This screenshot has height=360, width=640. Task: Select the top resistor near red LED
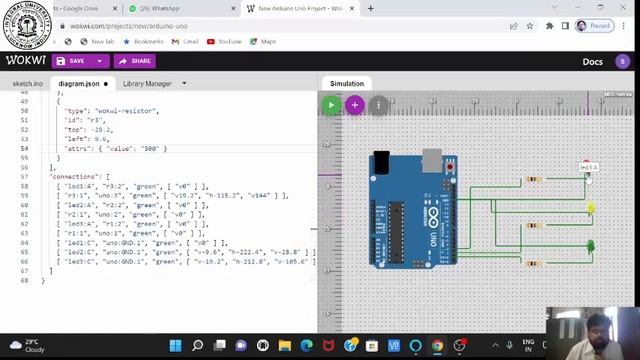[533, 179]
